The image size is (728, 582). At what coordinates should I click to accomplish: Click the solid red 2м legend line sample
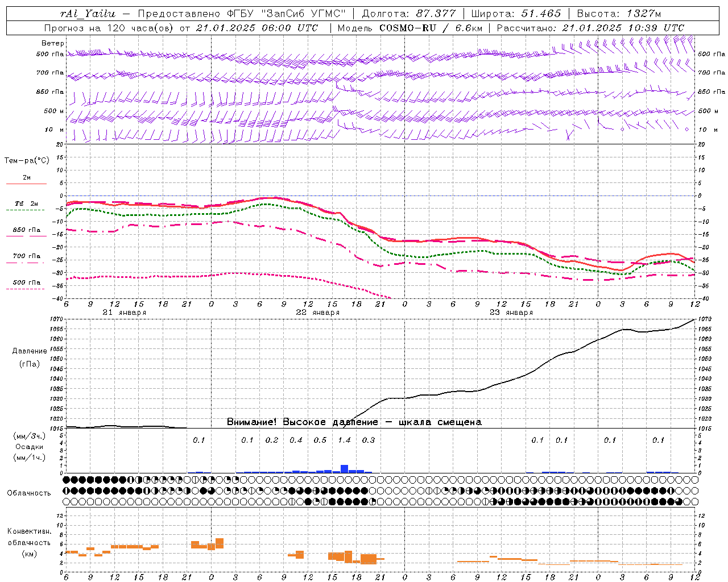[26, 184]
